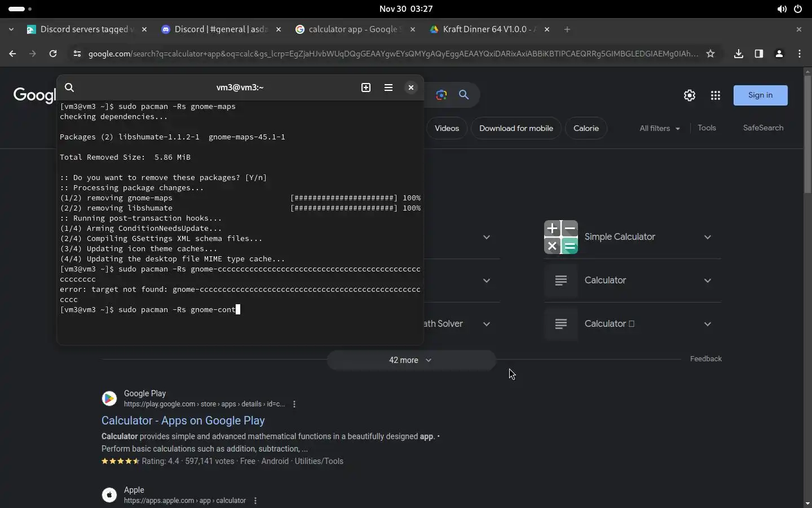Screen dimensions: 812x508
Task: Close the Discord servers tagged tab
Action: 144,29
